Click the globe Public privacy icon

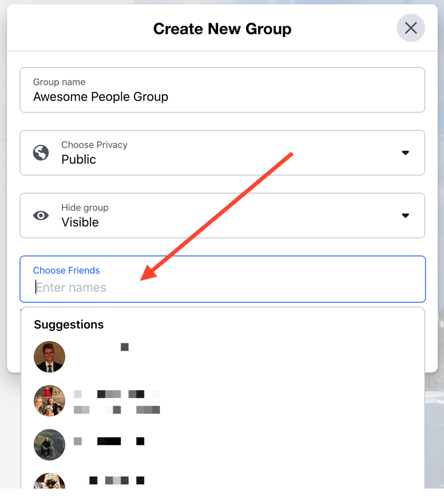click(x=40, y=152)
